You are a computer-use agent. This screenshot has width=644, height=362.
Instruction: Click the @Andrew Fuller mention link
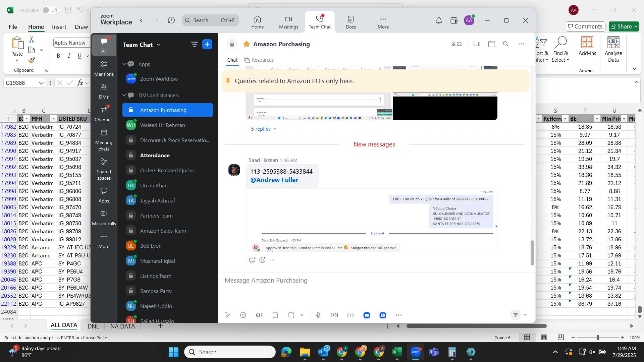(274, 180)
